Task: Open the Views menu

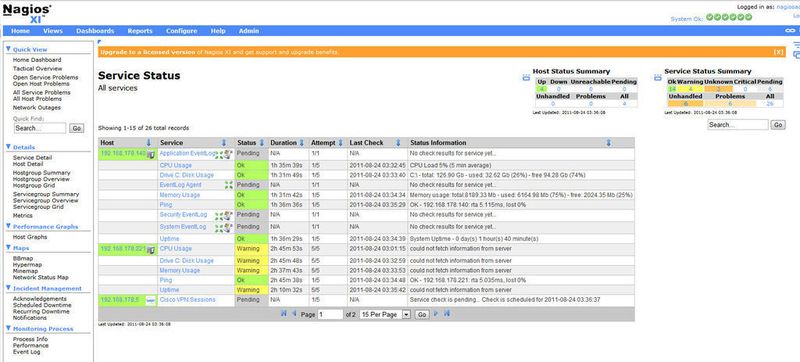Action: (53, 31)
